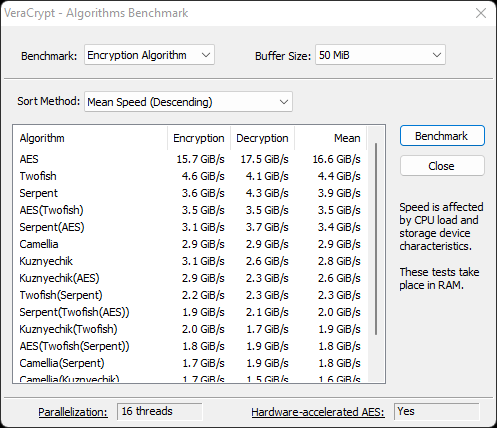Screen dimensions: 497x428
Task: Select the Serpent algorithm row
Action: (x=190, y=193)
